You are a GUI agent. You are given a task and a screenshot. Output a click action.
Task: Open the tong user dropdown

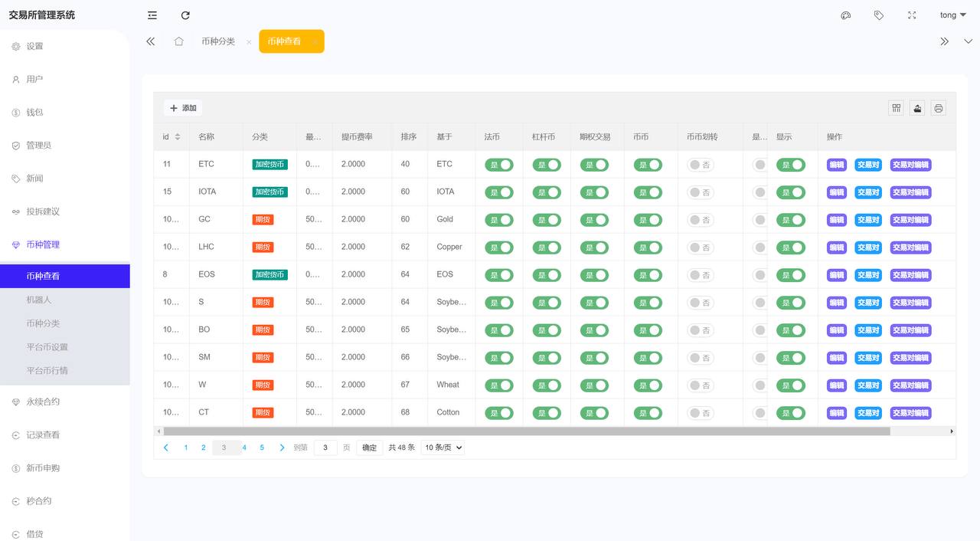point(952,15)
